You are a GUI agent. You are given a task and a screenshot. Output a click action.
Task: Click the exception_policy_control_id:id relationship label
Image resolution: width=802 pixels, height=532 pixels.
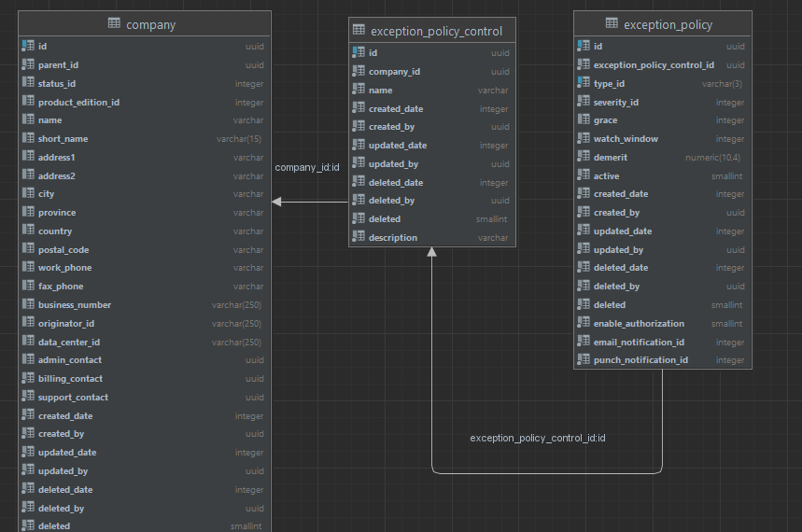tap(538, 438)
